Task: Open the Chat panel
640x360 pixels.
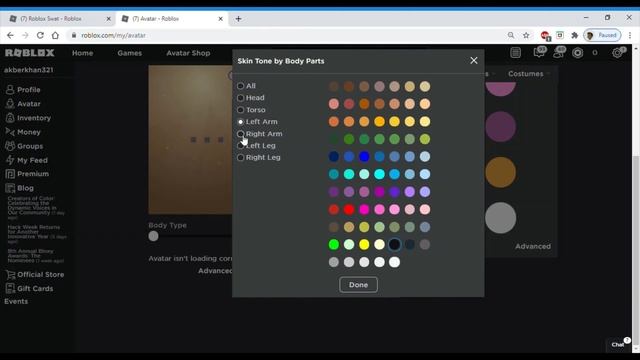Action: tap(619, 344)
